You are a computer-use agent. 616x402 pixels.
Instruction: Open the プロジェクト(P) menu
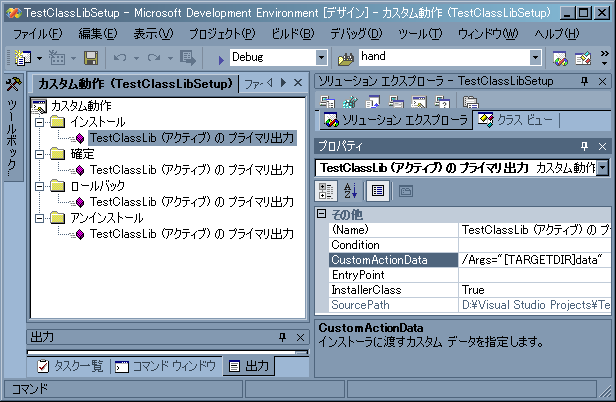(222, 34)
